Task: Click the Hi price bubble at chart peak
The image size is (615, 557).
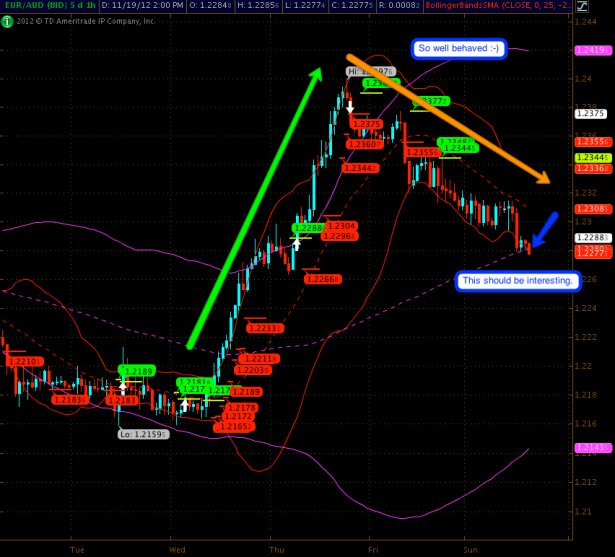Action: 372,72
